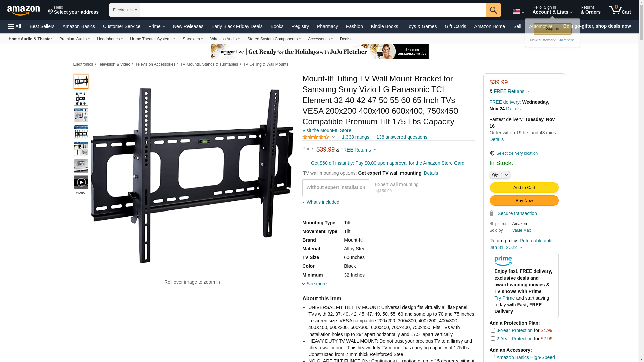Click the US flag language selector
The width and height of the screenshot is (644, 362).
click(x=518, y=12)
